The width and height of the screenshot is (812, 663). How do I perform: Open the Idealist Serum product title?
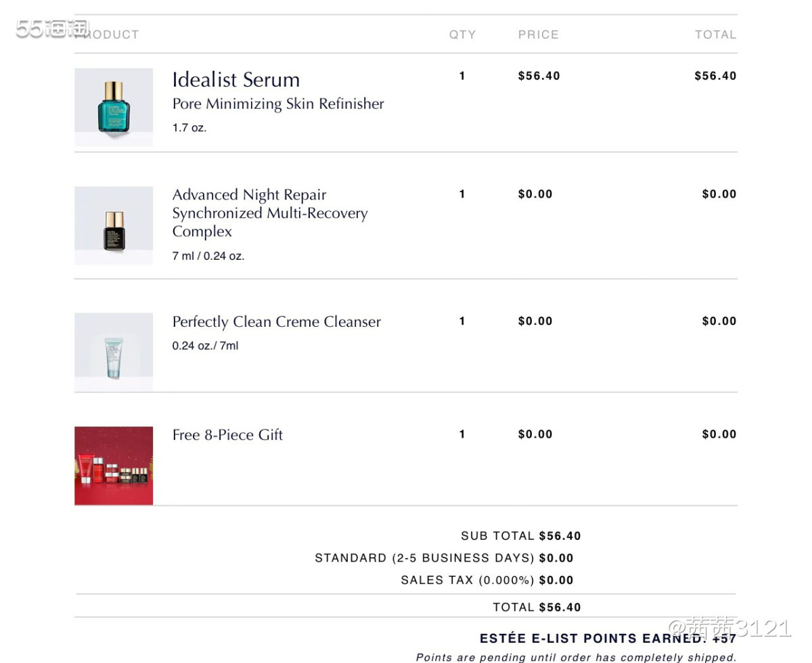point(236,80)
